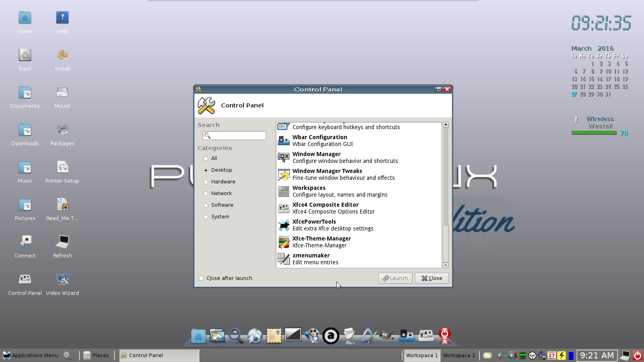Open the mail envelope icon in dock
The width and height of the screenshot is (644, 362).
(274, 336)
